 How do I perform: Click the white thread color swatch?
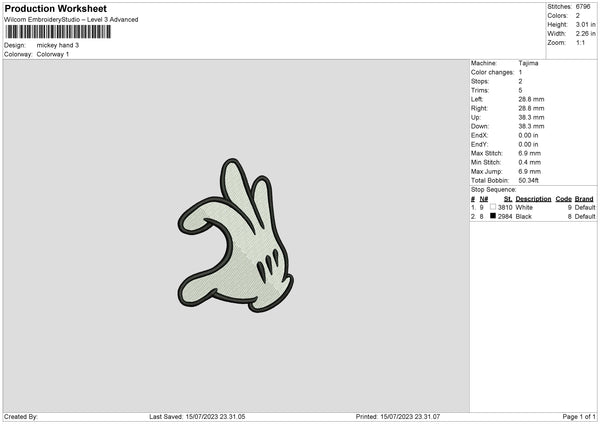point(493,207)
